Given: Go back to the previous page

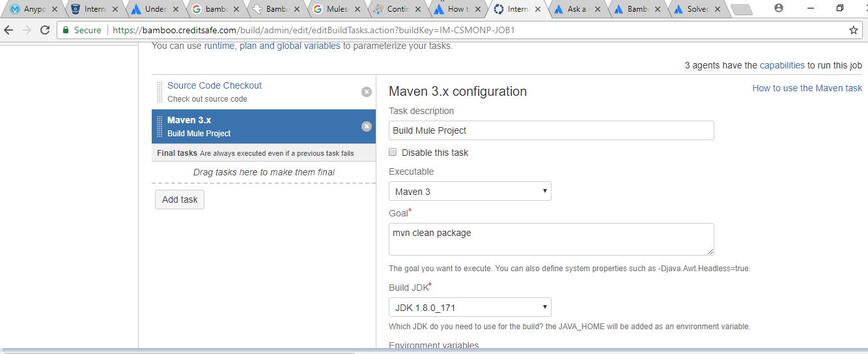Looking at the screenshot, I should 9,30.
